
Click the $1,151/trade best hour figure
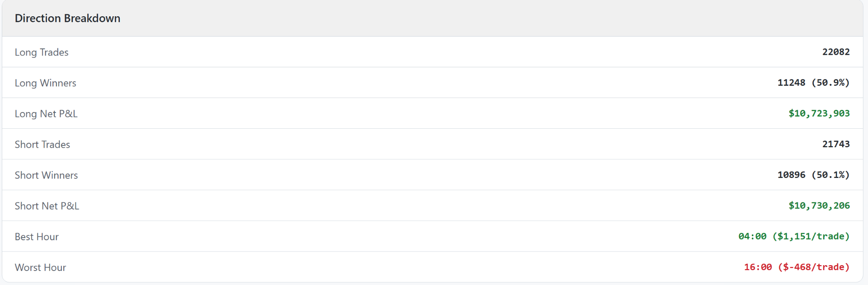[x=811, y=236]
